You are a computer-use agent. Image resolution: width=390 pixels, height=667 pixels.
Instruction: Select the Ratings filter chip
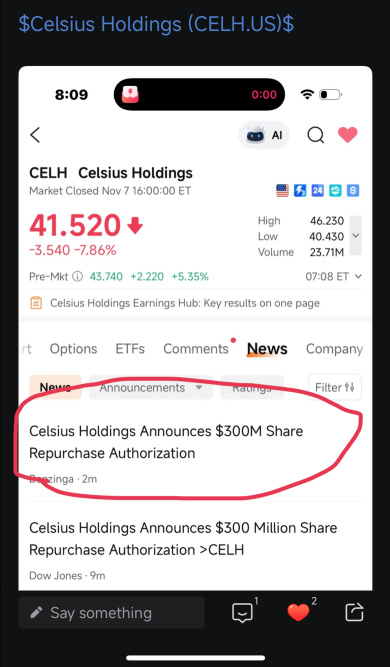point(252,388)
